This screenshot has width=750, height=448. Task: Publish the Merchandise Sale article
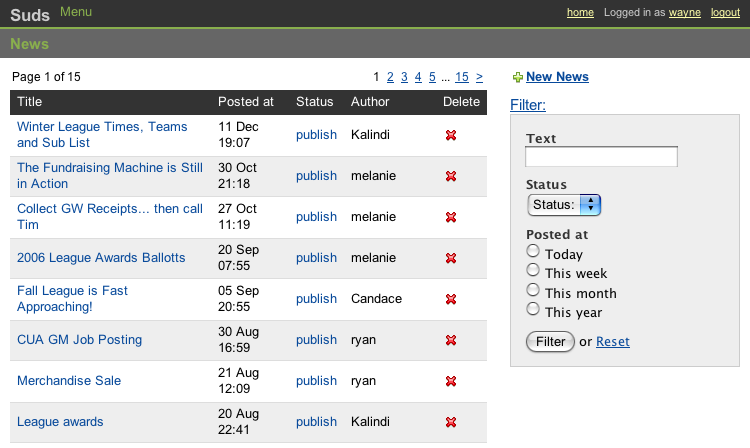point(316,381)
